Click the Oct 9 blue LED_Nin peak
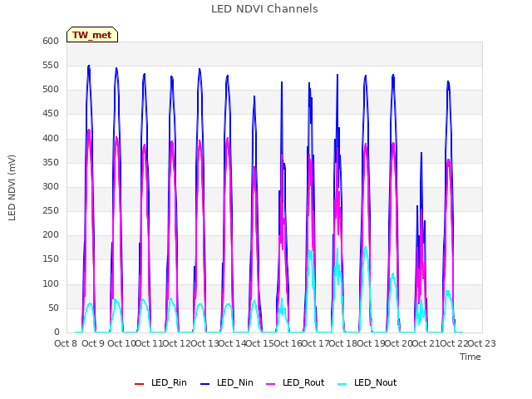The image size is (532, 399). 89,66
